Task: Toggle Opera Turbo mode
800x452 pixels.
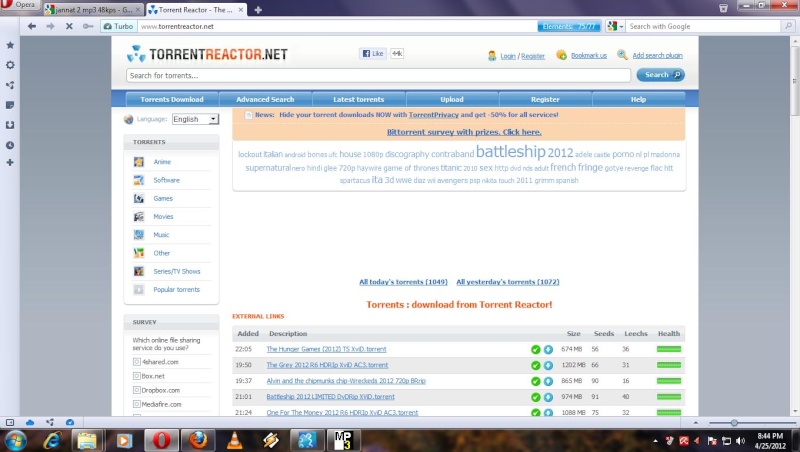Action: tap(118, 26)
